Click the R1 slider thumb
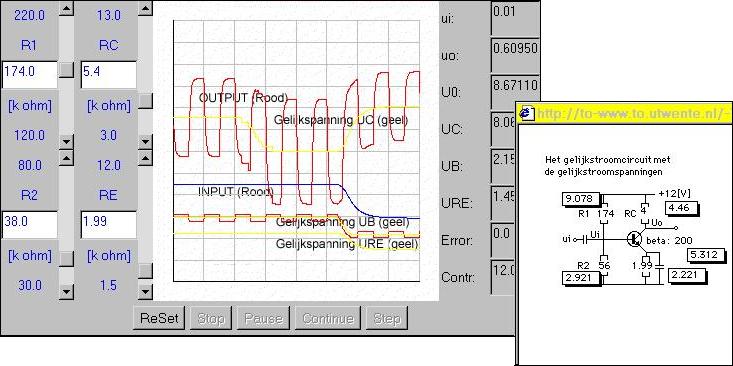The height and width of the screenshot is (366, 733). click(x=67, y=70)
